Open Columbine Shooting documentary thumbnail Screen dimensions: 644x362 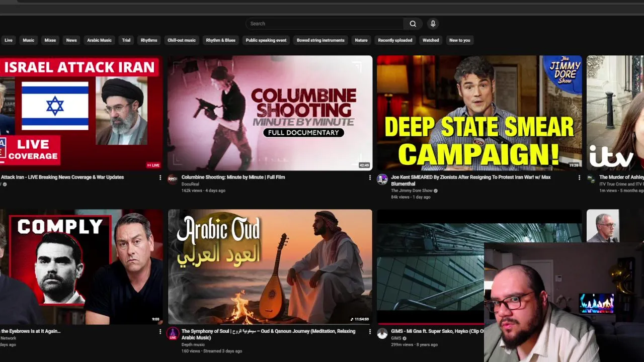click(270, 113)
